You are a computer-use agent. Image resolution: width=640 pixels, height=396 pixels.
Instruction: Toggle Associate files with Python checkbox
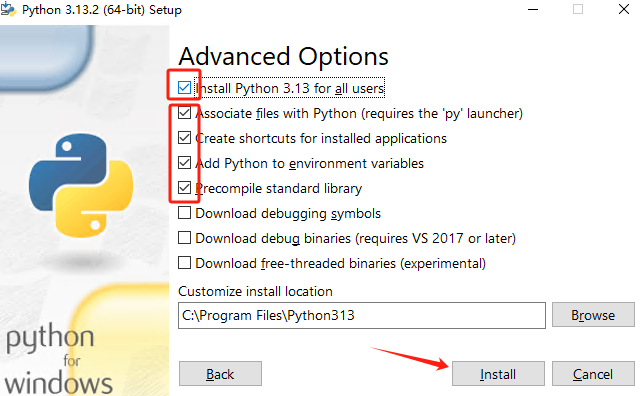184,113
